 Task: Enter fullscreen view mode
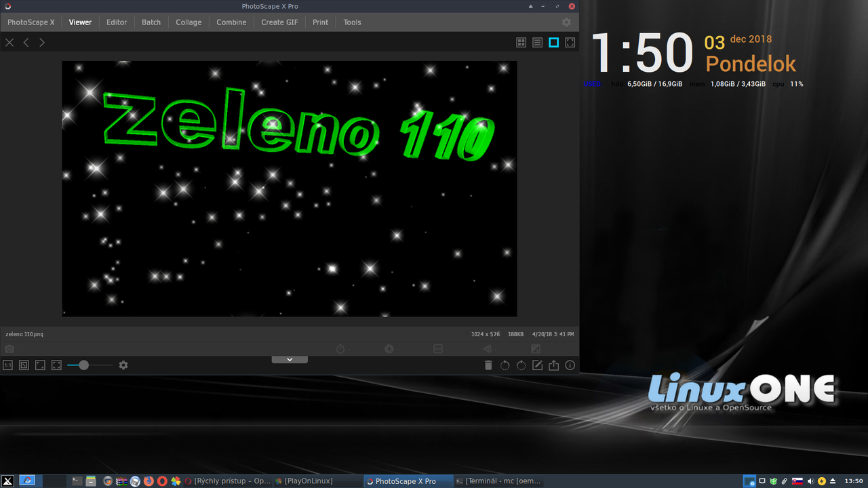[570, 43]
